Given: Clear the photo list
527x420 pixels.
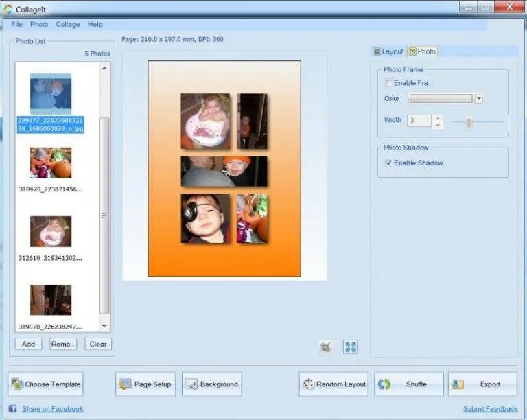Looking at the screenshot, I should pos(98,344).
